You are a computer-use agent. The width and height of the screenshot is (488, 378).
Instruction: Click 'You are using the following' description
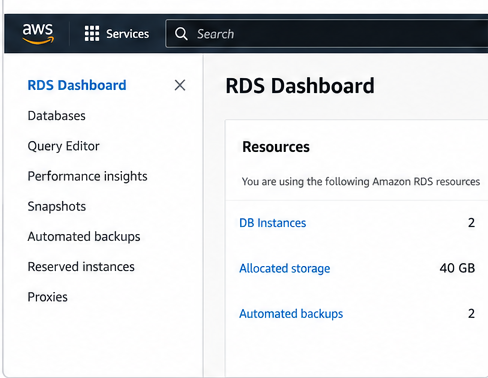coord(361,182)
